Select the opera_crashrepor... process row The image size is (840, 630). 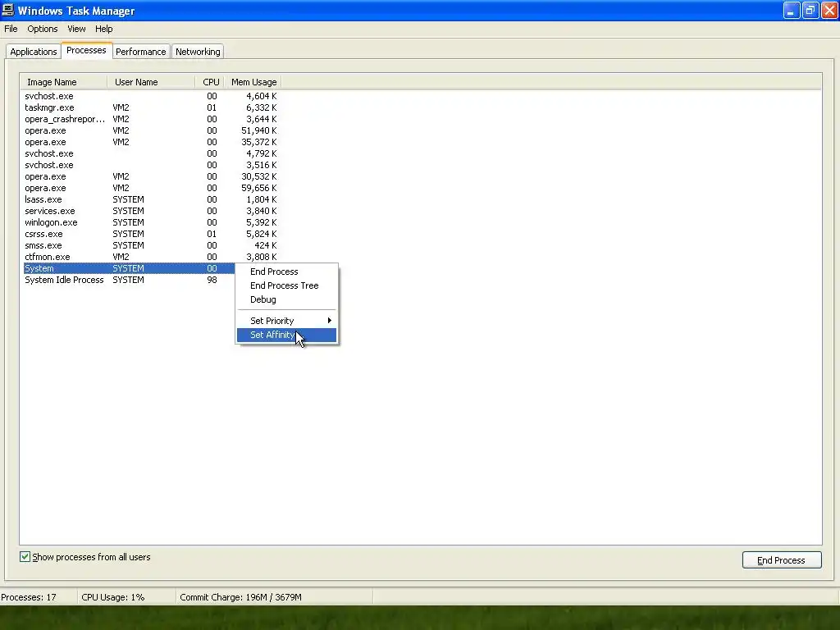151,119
